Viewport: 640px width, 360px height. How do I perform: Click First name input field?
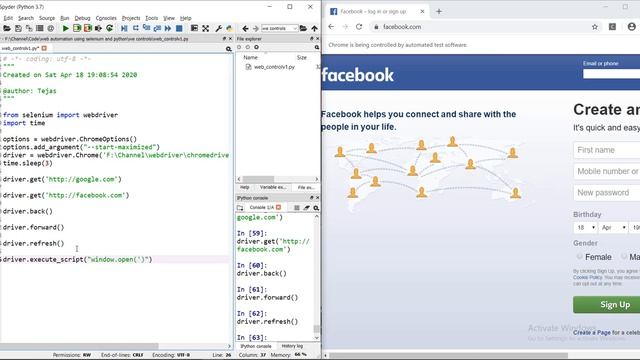(x=607, y=150)
